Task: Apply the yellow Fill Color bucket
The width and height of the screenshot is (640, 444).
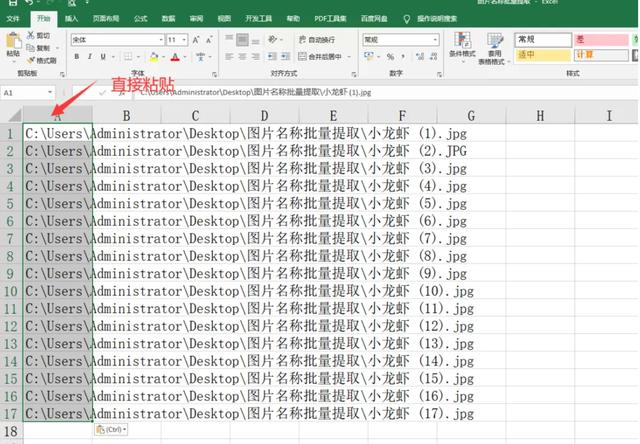Action: click(x=154, y=57)
